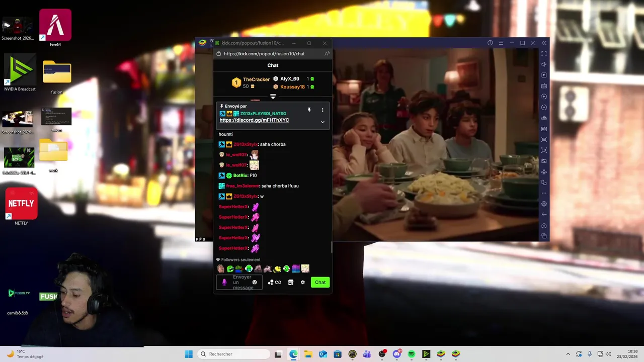Collapse the leaderboard handle below TheCracker
Screen dimensions: 644x362
(x=273, y=96)
